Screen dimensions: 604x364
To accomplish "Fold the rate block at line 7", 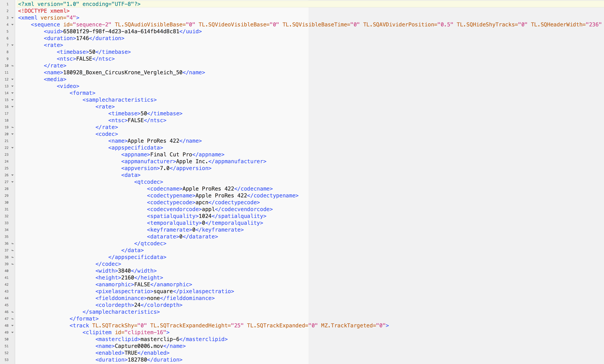I will pyautogui.click(x=13, y=45).
